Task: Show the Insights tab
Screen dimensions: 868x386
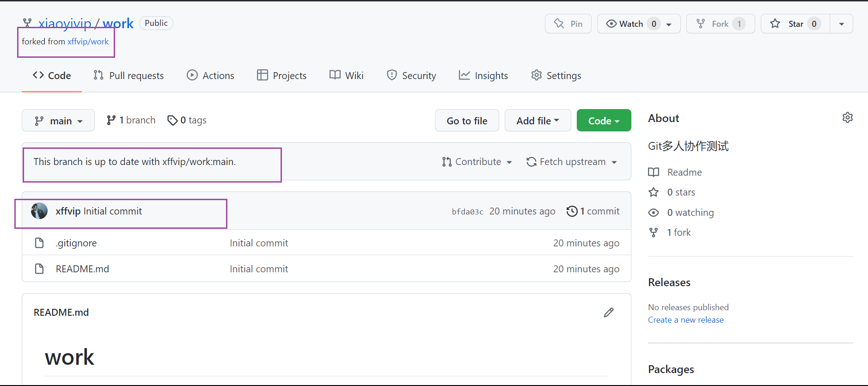Action: click(483, 75)
